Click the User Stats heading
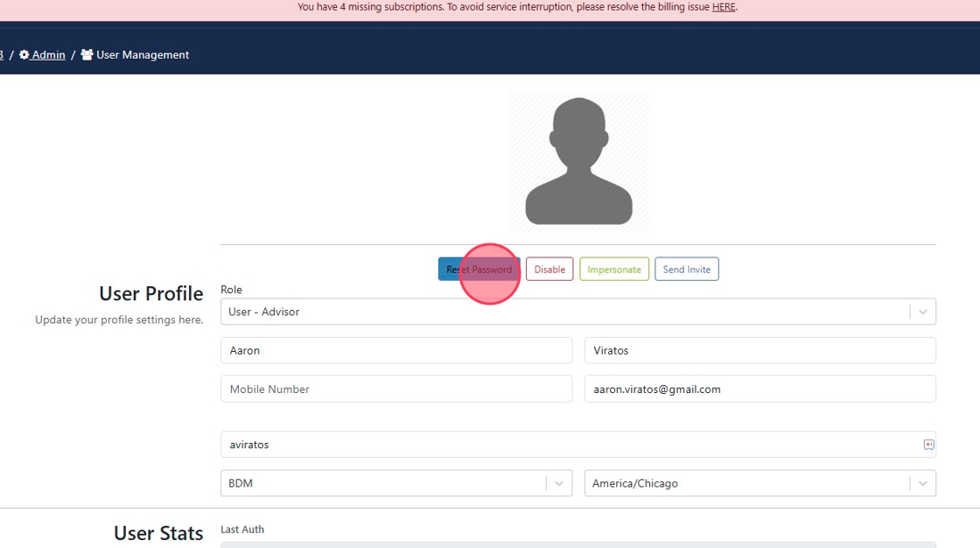Viewport: 980px width, 548px height. click(x=158, y=532)
